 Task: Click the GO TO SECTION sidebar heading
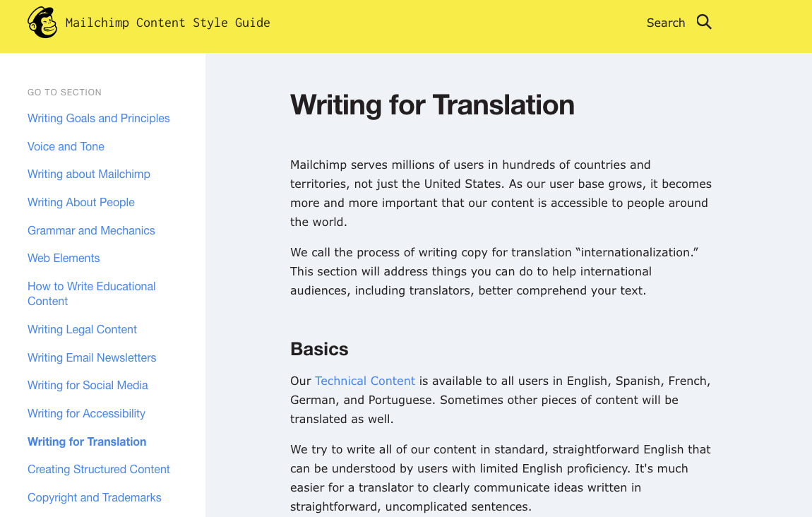[x=64, y=92]
